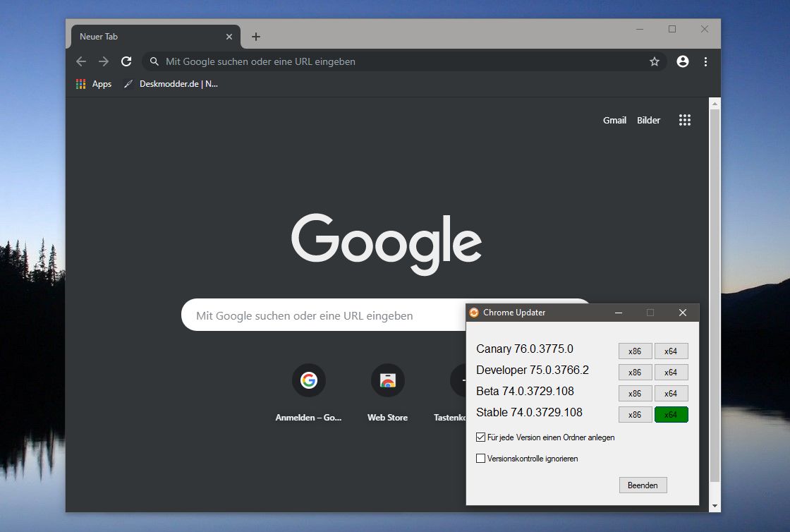Viewport: 790px width, 532px height.
Task: Click the Beenden button
Action: coord(643,485)
